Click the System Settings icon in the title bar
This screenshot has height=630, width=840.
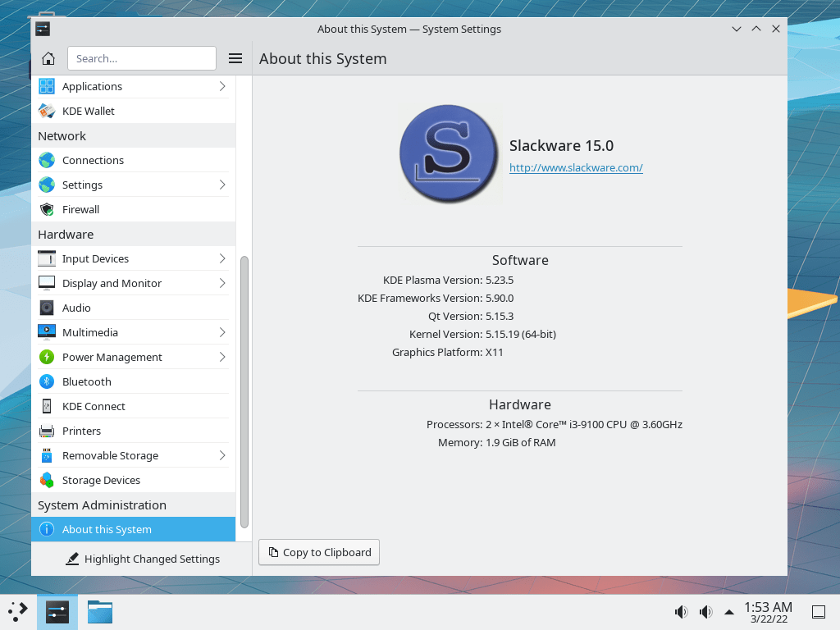[x=43, y=29]
